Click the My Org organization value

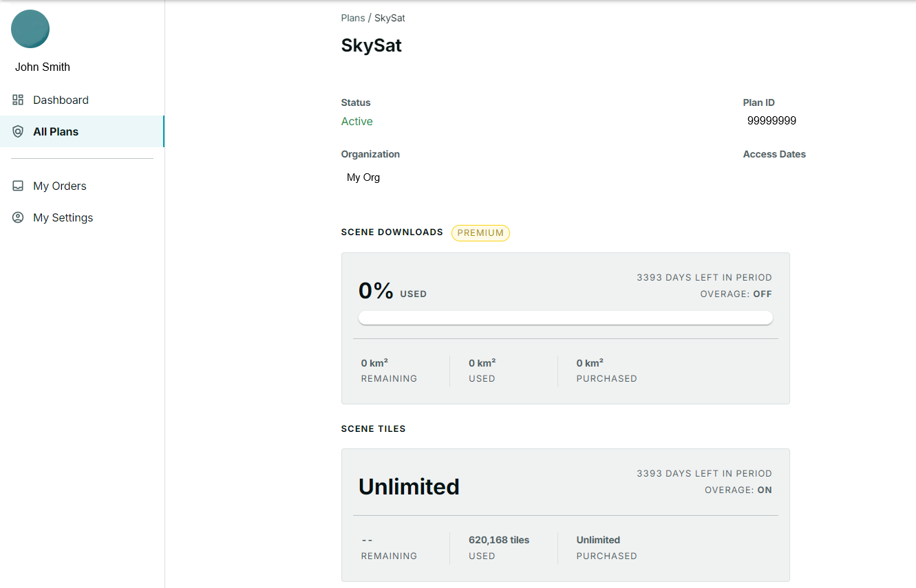click(x=363, y=177)
